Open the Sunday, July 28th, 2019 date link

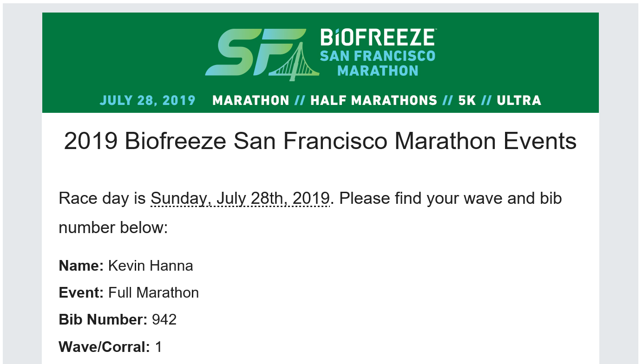click(240, 199)
